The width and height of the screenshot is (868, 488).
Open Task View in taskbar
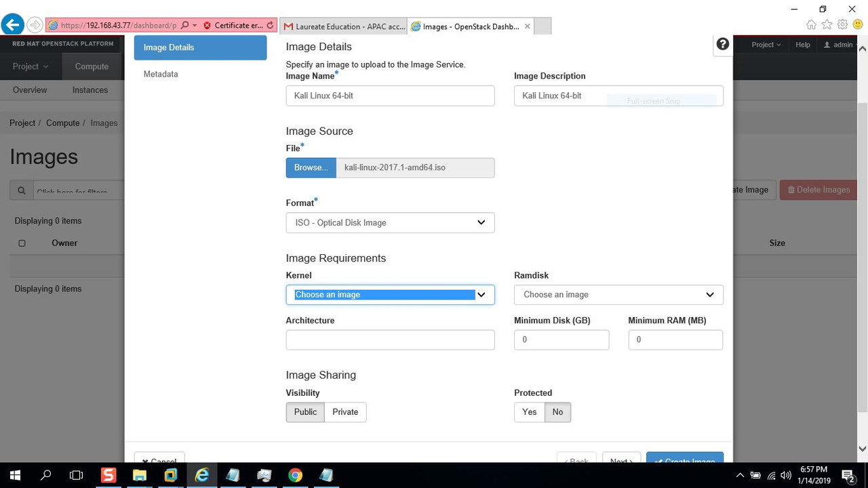click(77, 475)
